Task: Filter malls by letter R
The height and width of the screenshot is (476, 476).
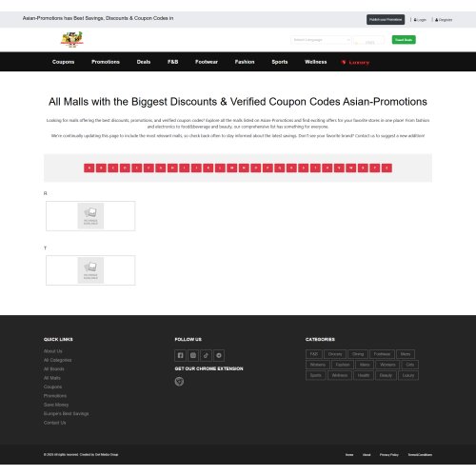Action: [291, 168]
